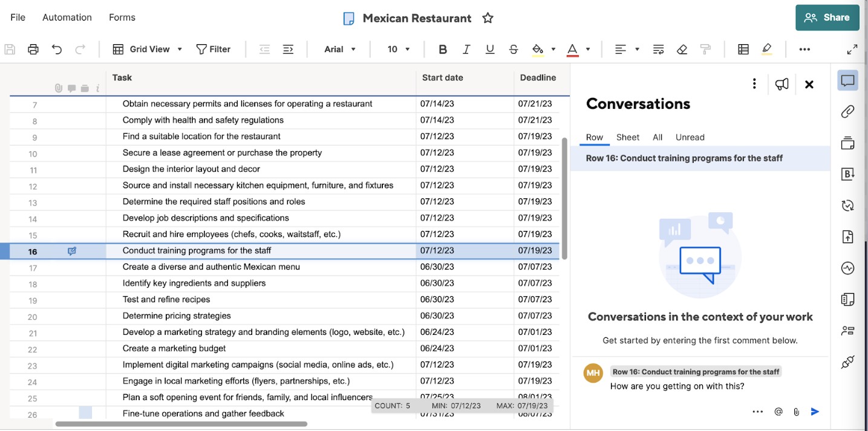
Task: Open the Connections plug icon
Action: (x=847, y=361)
